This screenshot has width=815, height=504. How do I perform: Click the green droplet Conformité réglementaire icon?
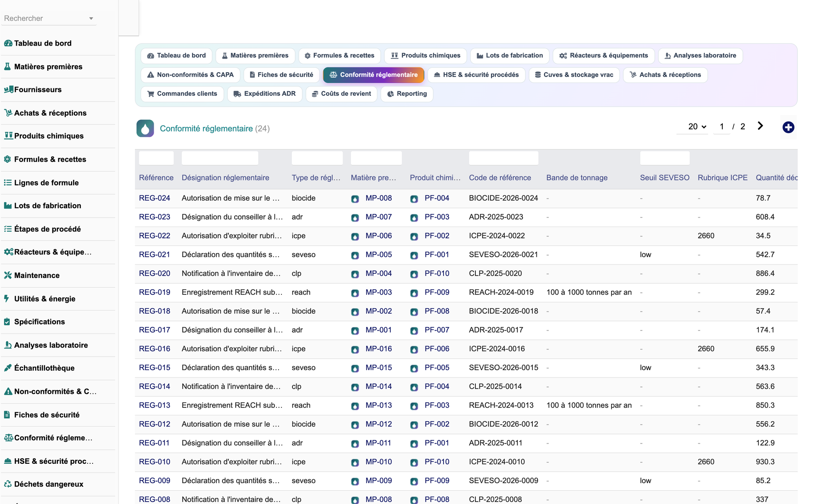tap(145, 129)
